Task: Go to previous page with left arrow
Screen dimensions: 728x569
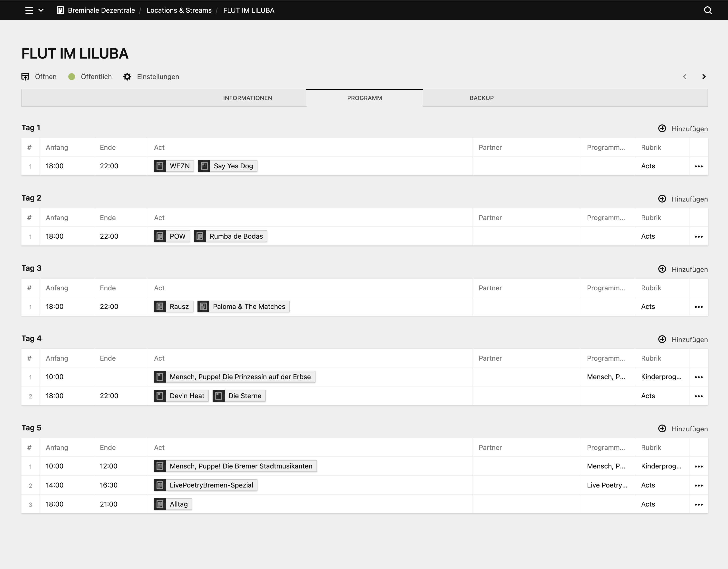Action: [x=685, y=77]
